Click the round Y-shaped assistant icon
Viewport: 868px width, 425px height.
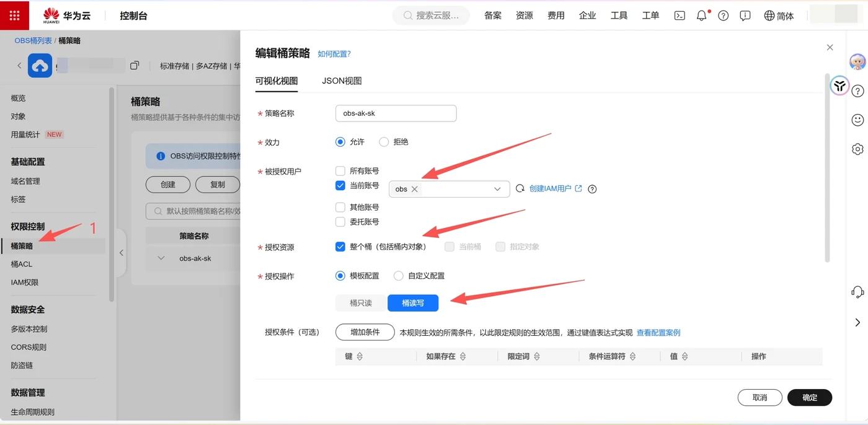(x=839, y=85)
